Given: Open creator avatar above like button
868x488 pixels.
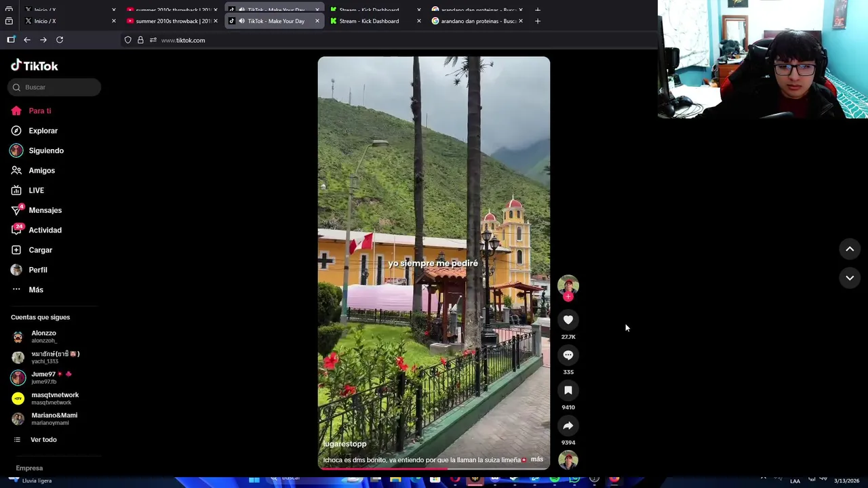Looking at the screenshot, I should [x=568, y=285].
